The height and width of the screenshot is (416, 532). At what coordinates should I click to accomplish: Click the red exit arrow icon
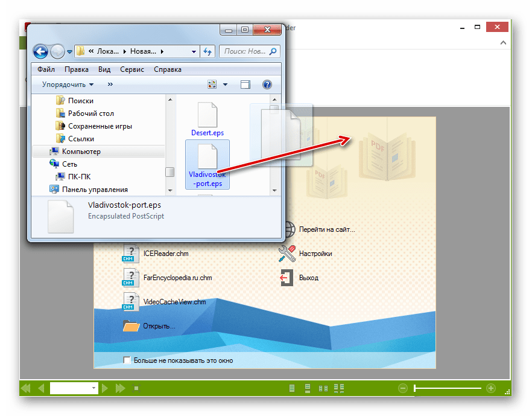[287, 278]
